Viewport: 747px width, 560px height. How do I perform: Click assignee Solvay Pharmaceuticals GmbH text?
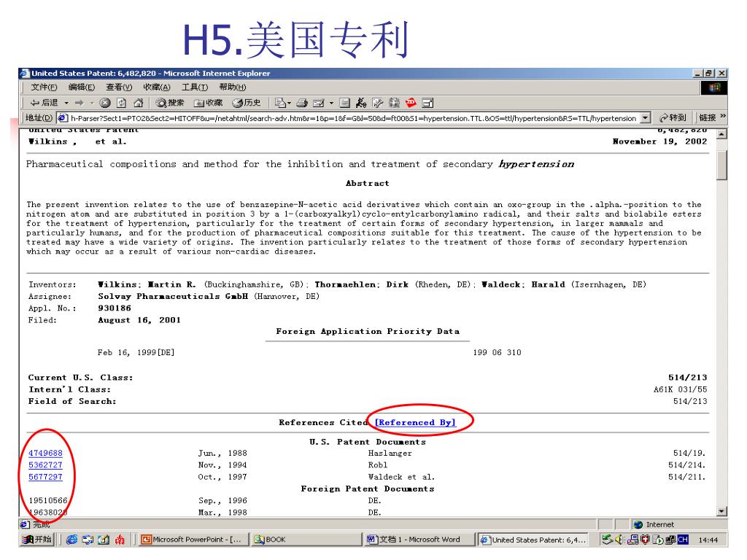(173, 296)
